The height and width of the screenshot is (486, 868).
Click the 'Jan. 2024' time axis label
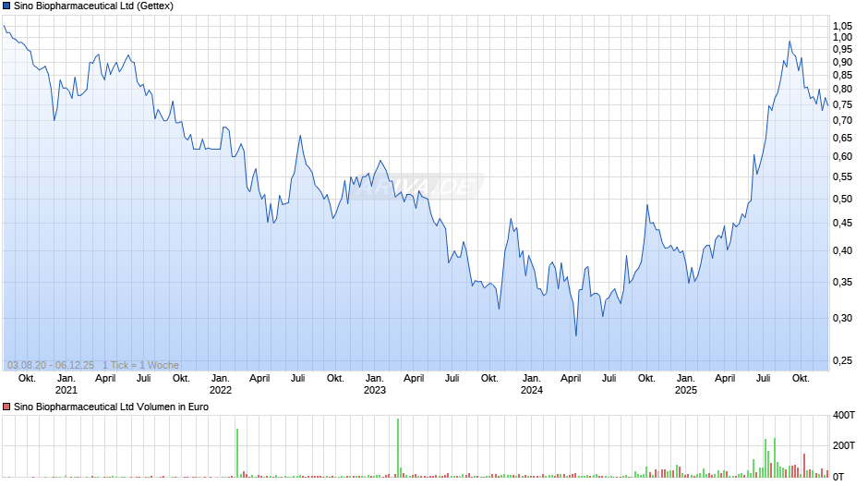pos(532,384)
